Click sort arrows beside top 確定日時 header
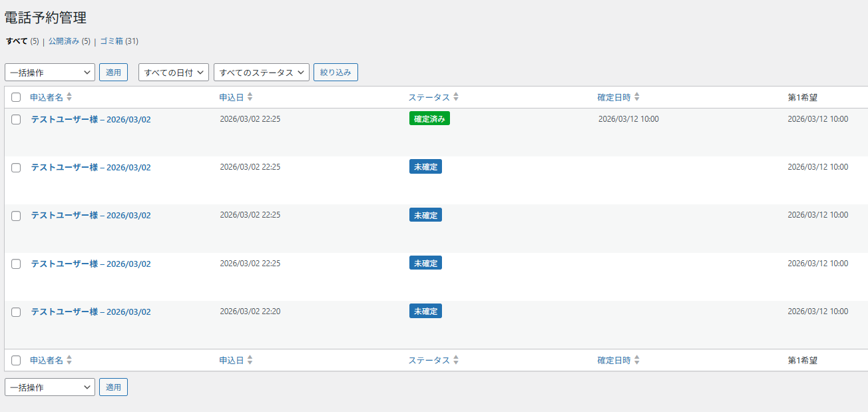Image resolution: width=868 pixels, height=412 pixels. pos(636,97)
